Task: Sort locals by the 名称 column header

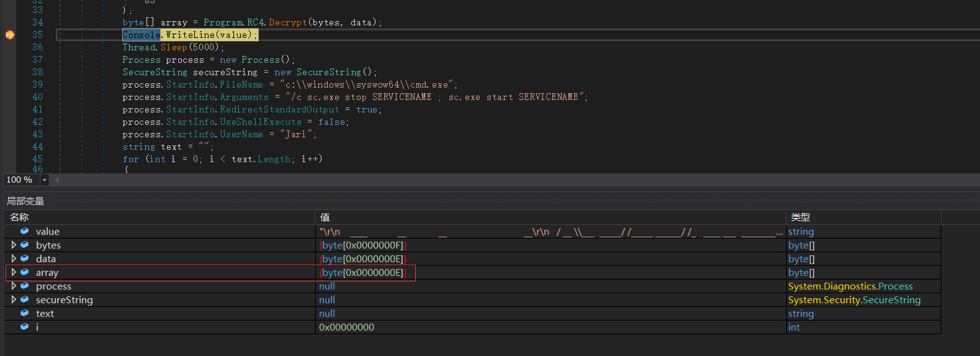Action: [x=19, y=217]
